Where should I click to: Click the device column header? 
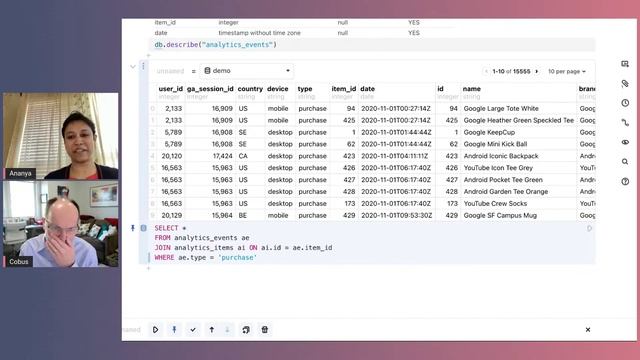point(278,89)
